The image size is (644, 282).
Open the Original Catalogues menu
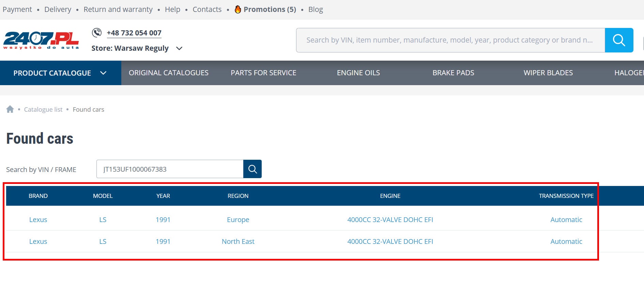[x=169, y=73]
